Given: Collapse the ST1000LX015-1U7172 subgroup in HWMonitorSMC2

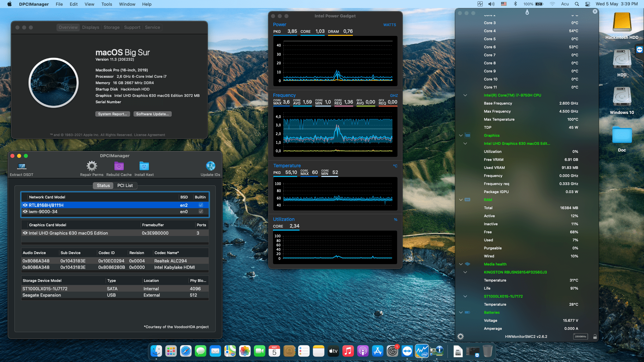Looking at the screenshot, I should pyautogui.click(x=465, y=296).
